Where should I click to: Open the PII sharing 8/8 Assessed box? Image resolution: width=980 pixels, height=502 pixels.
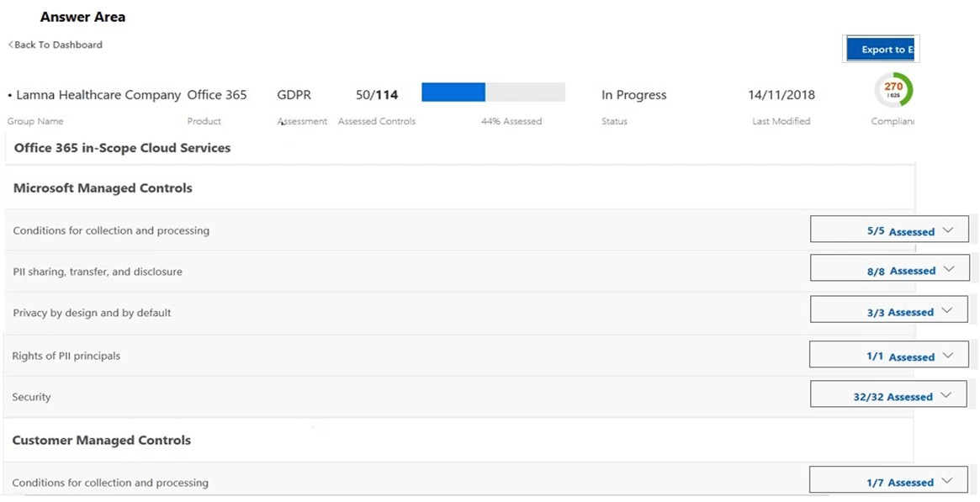point(890,268)
